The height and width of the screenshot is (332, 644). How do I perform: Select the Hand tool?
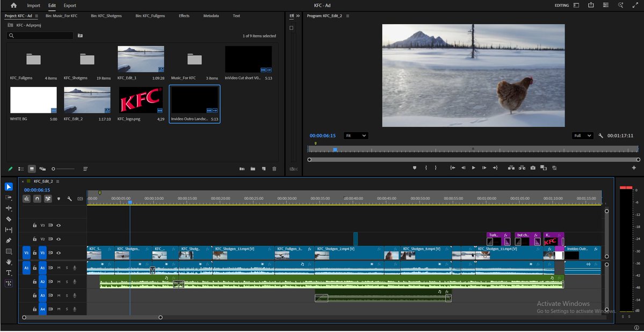tap(9, 262)
